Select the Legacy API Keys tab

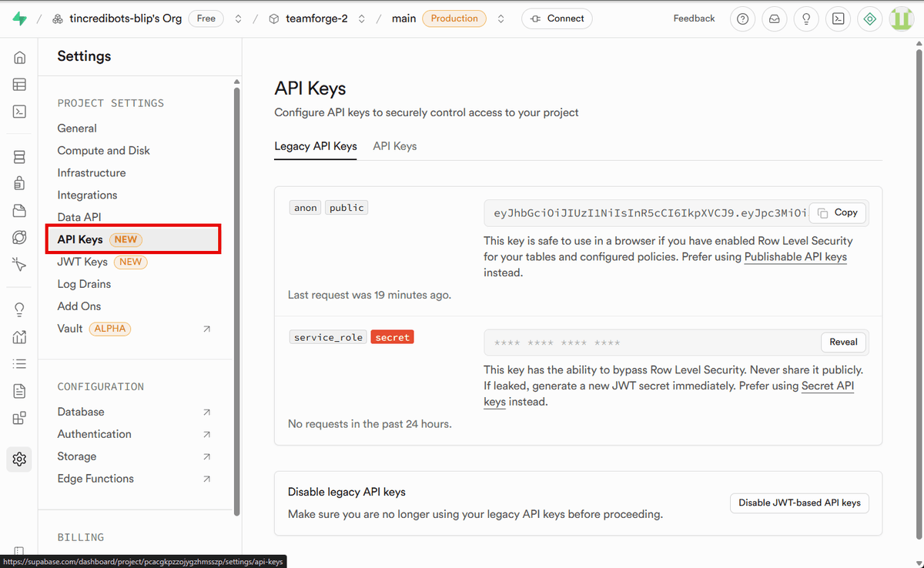click(316, 145)
